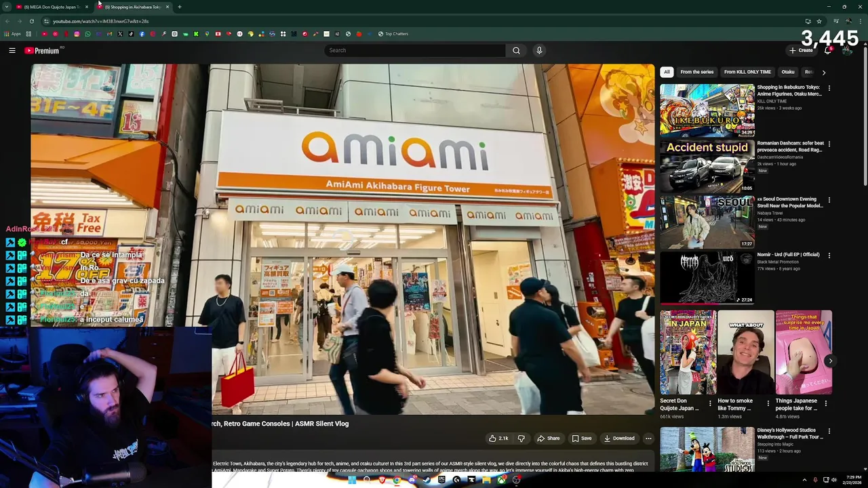
Task: Show next Shorts with arrow
Action: [830, 361]
